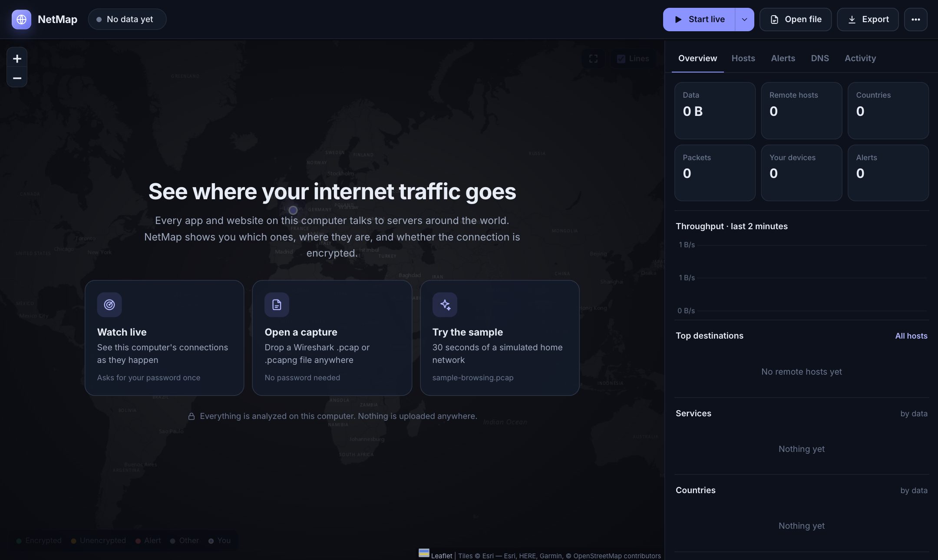Switch to the Activity tab
This screenshot has width=938, height=560.
pos(860,58)
